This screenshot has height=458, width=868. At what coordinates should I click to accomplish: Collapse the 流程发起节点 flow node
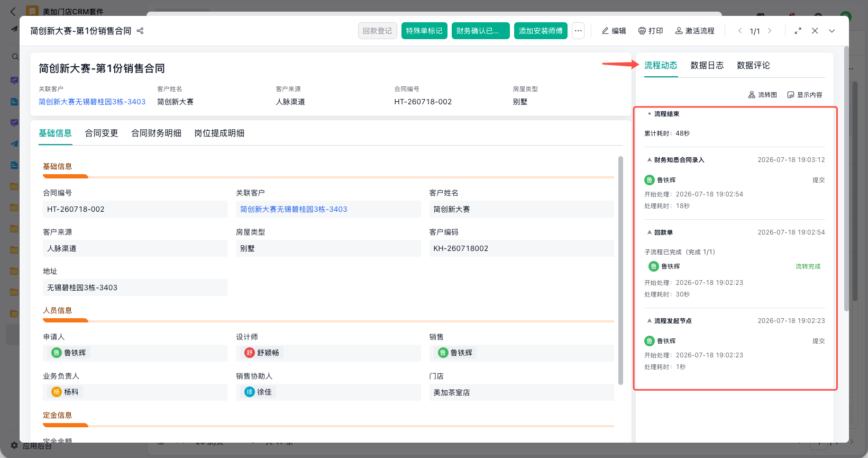coord(650,320)
